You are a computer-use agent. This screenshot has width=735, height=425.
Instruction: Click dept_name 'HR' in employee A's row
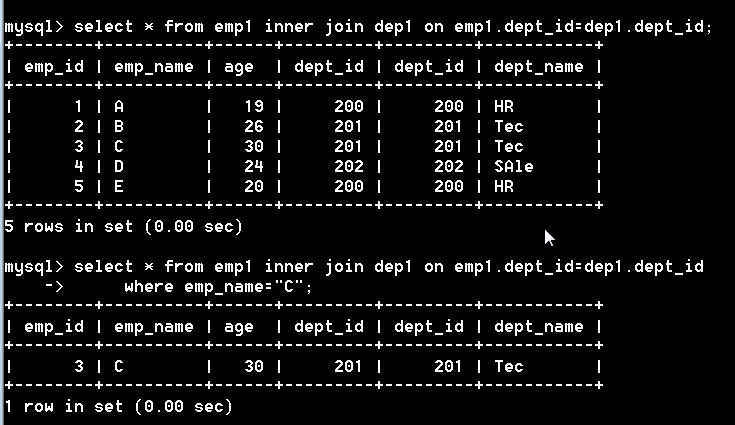503,107
